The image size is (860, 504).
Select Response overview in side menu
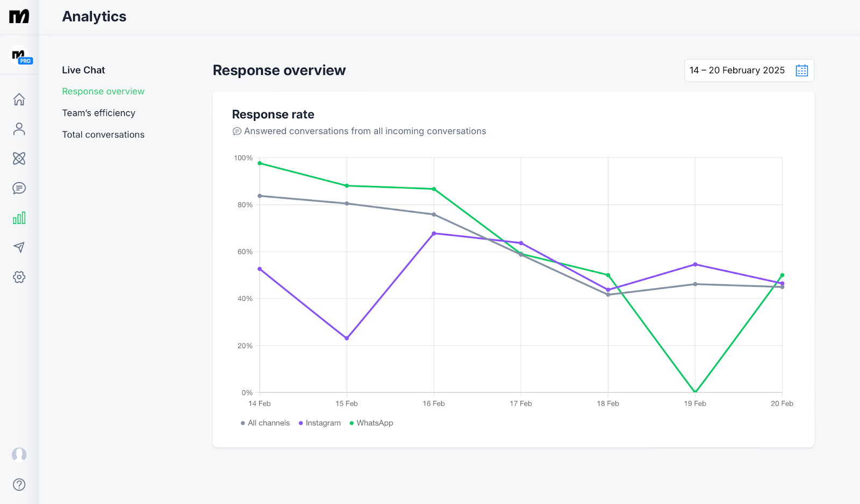[x=103, y=91]
